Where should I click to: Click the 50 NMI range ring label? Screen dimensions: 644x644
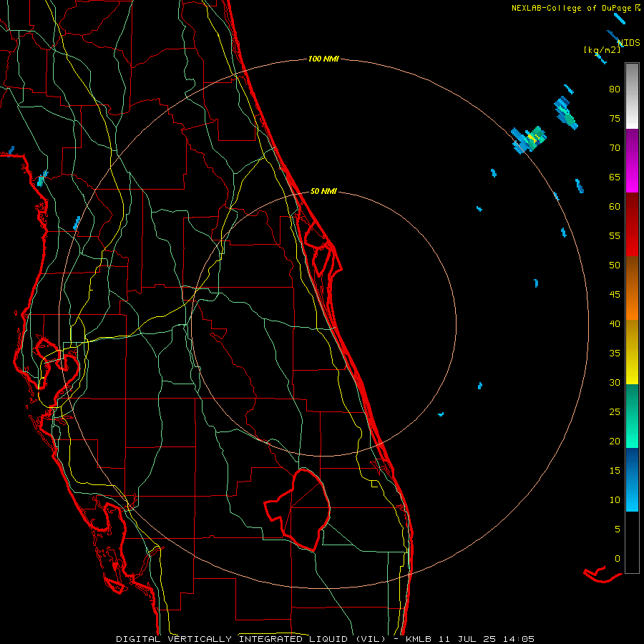coord(323,191)
